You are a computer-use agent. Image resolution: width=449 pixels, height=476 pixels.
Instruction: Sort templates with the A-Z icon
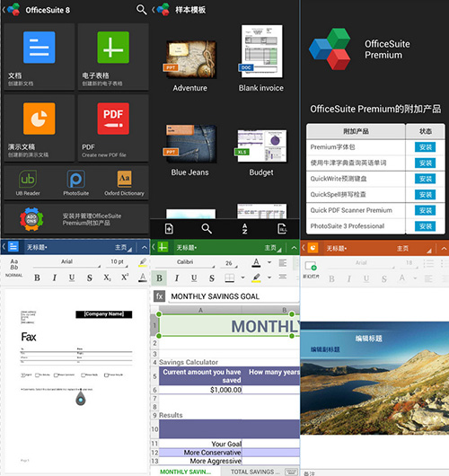(x=244, y=229)
